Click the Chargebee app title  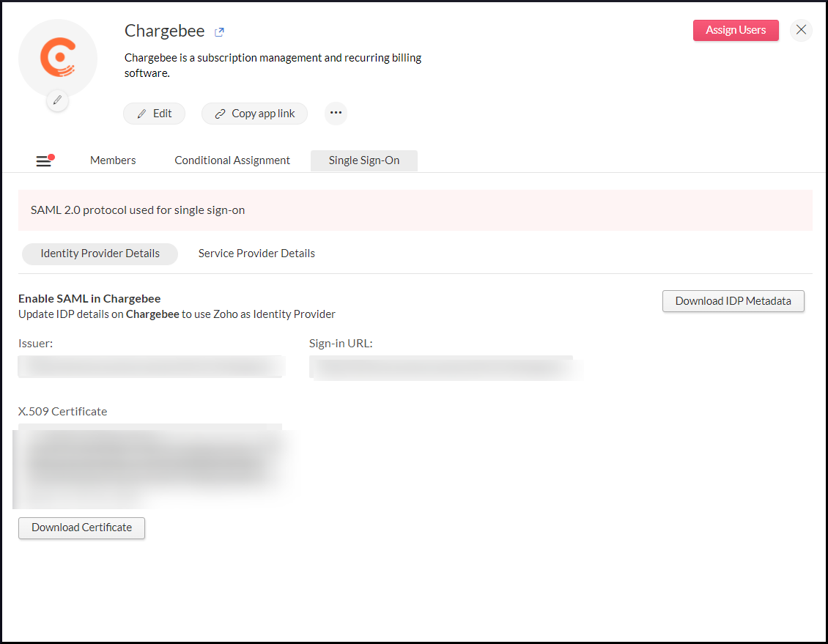[x=165, y=32]
